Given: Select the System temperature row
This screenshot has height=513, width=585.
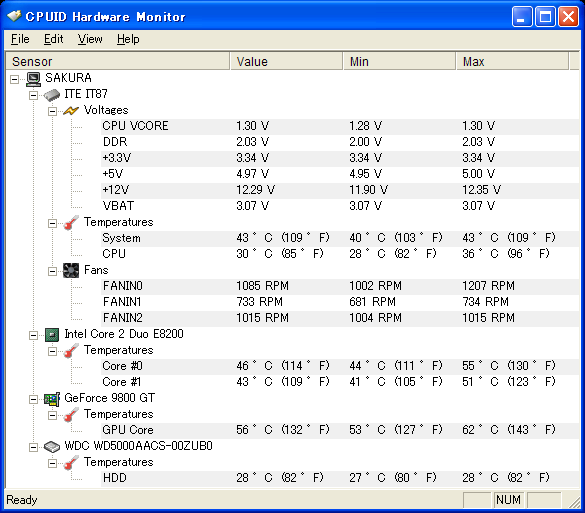Looking at the screenshot, I should [x=340, y=238].
